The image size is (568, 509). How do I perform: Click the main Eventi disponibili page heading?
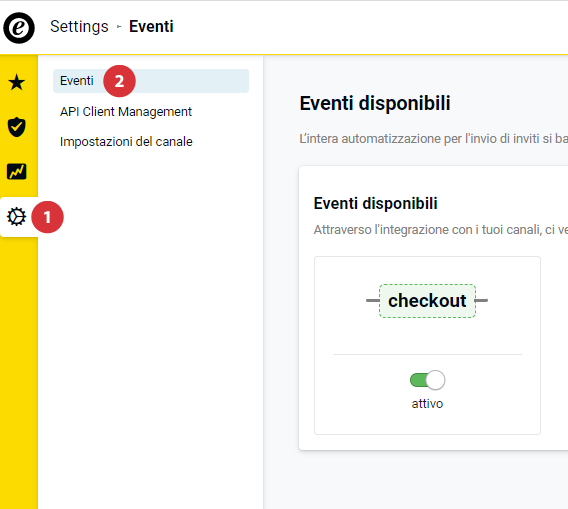pyautogui.click(x=375, y=103)
